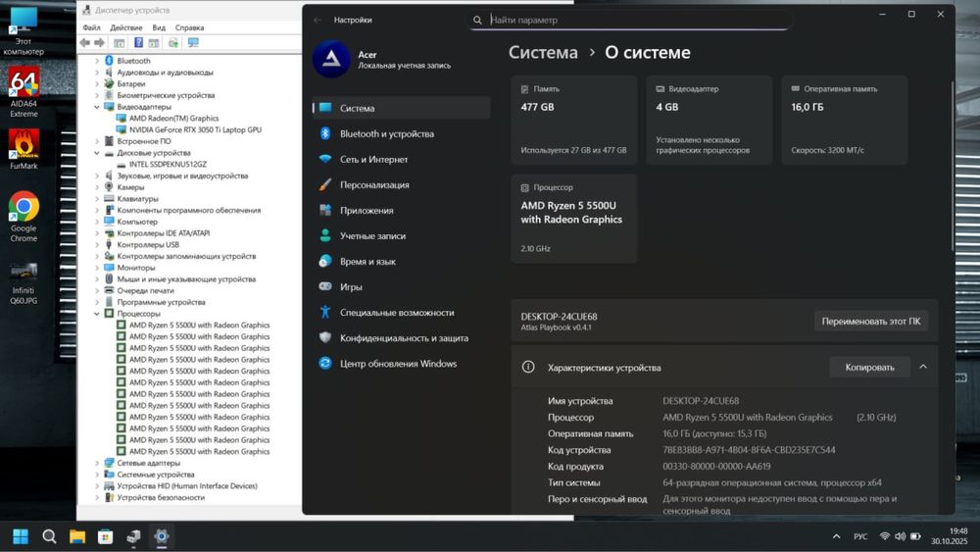
Task: Click back arrow in Device Manager toolbar
Action: coord(85,42)
